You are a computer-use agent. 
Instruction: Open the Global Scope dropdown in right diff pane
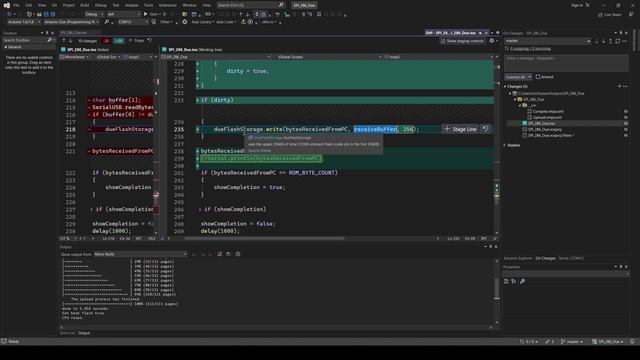329,57
